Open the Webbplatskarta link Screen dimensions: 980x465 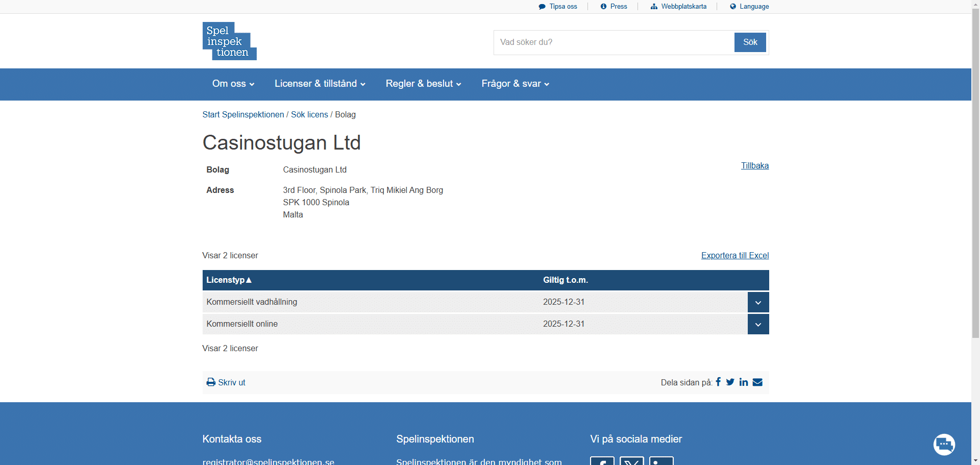[684, 7]
